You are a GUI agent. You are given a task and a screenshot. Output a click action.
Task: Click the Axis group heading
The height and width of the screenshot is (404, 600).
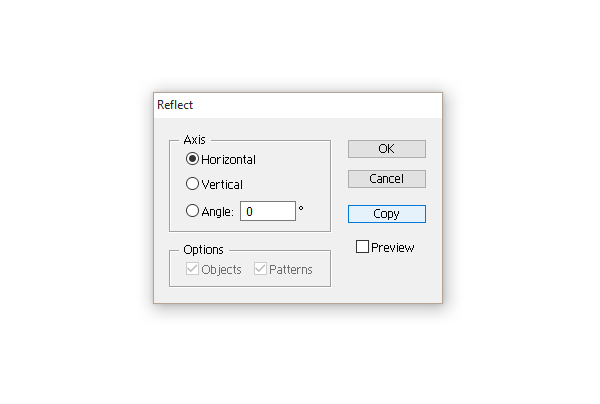coord(194,140)
